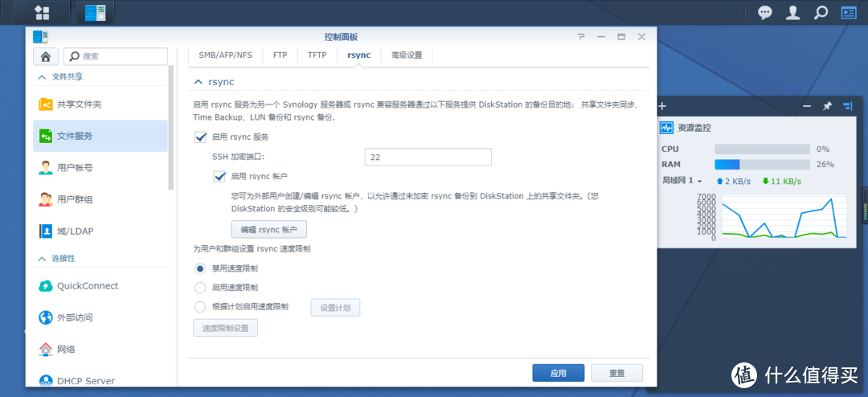Select 启用速度限制 radio button
Screen dimensions: 868x397
200,288
